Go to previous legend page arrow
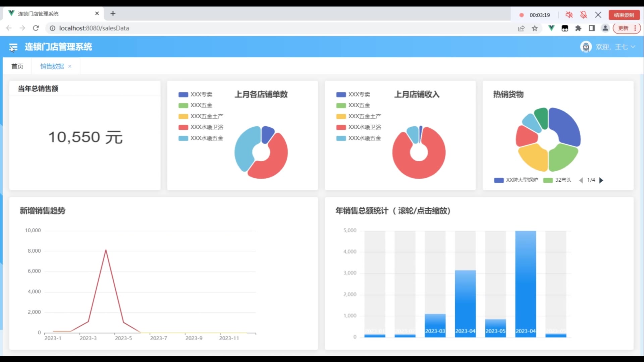644x362 pixels. (x=581, y=180)
